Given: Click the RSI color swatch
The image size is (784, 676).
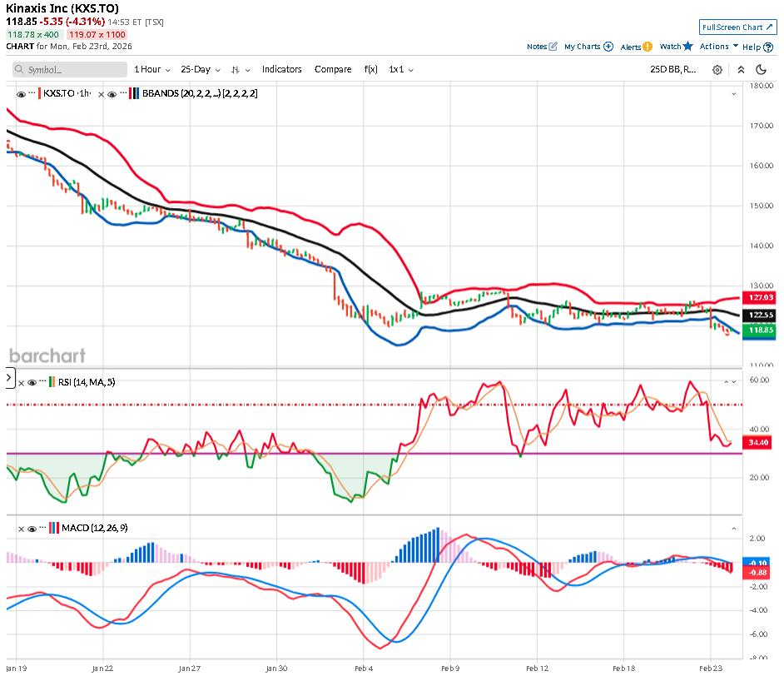Looking at the screenshot, I should click(x=52, y=382).
